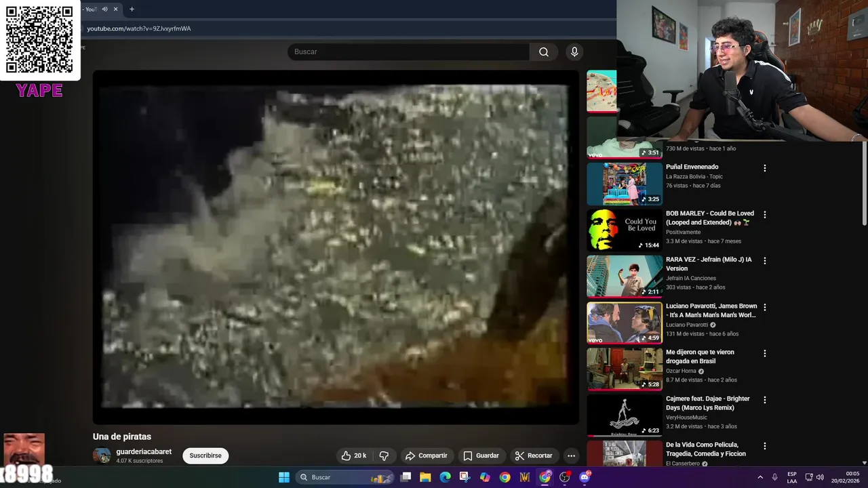
Task: Expand the hidden system tray icons chevron
Action: (760, 477)
